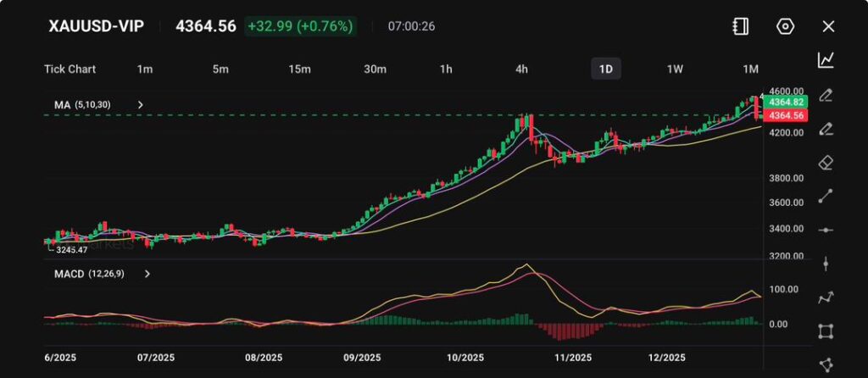The width and height of the screenshot is (868, 378).
Task: Expand the MACD (12,26,9) indicator settings
Action: click(147, 274)
